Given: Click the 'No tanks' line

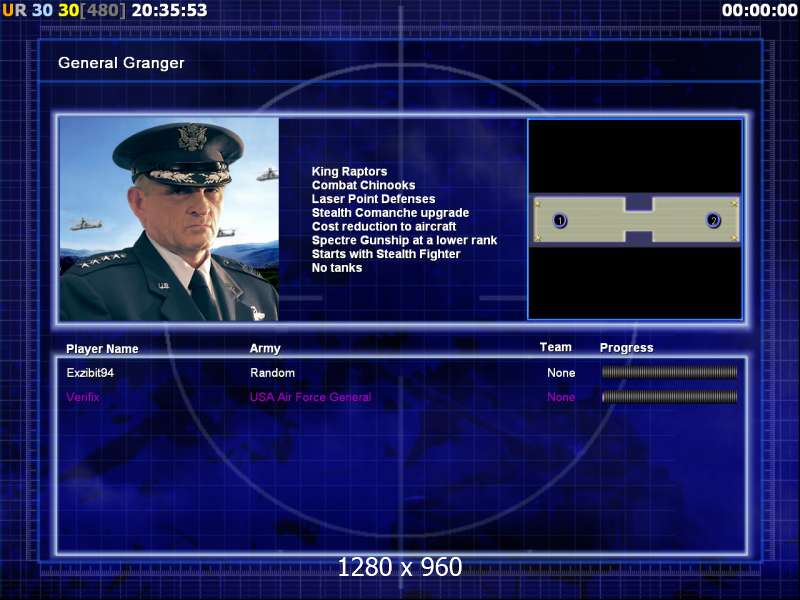Looking at the screenshot, I should [x=337, y=268].
